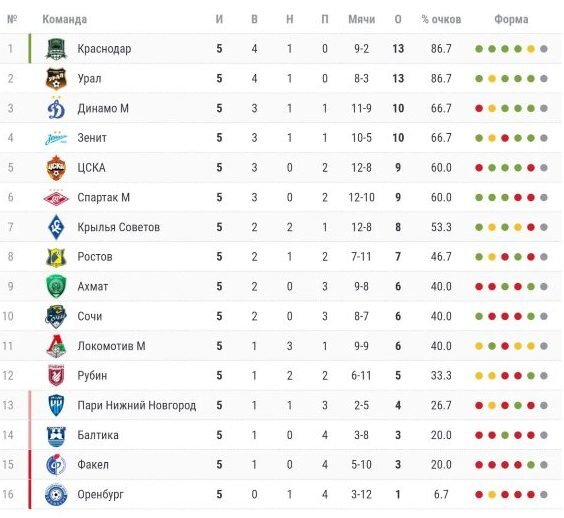
Task: Open the Zenit logo icon
Action: click(56, 138)
